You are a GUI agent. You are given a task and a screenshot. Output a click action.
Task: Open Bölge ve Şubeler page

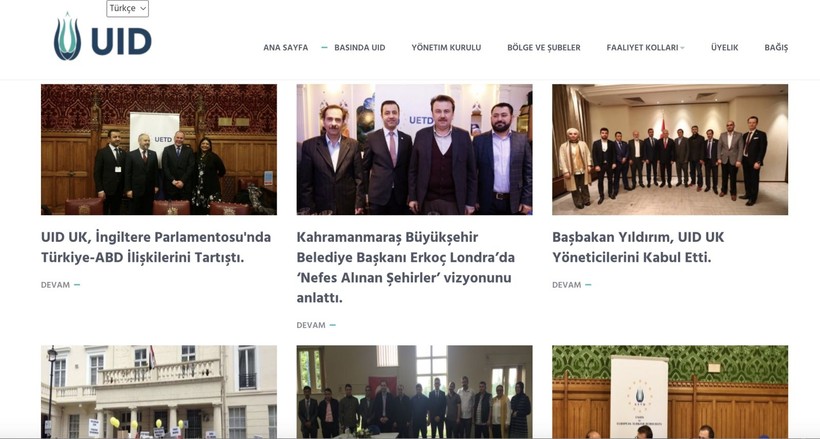coord(543,48)
